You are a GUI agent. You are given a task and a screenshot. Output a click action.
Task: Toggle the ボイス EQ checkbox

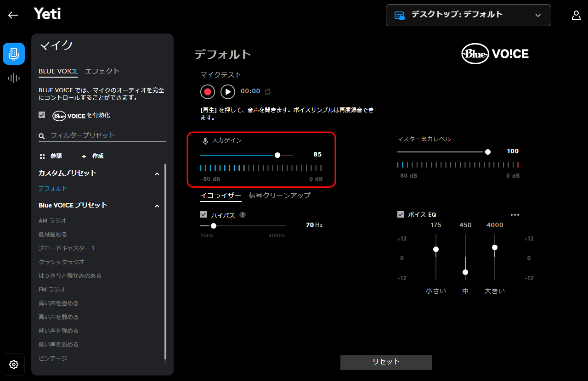coord(401,214)
